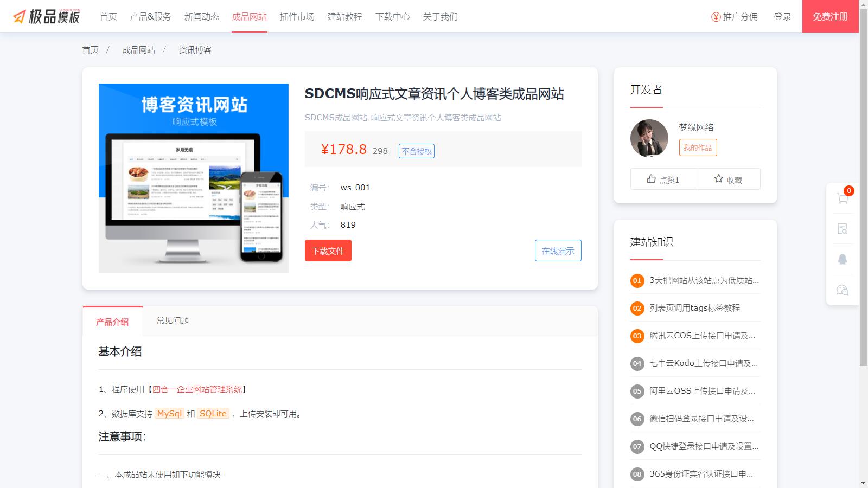
Task: Click the product title SDCMS响应式文章资讯个人博客类成品网站
Action: [434, 94]
